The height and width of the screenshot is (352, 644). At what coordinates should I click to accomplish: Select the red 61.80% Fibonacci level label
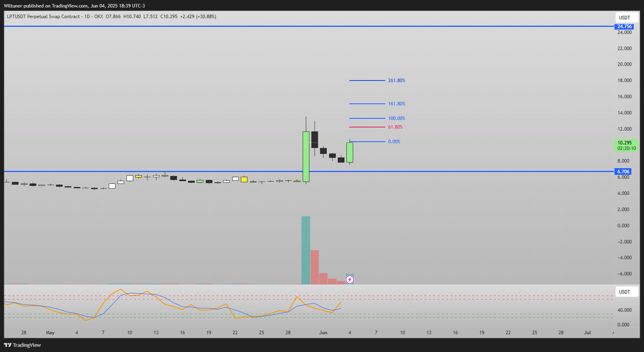pos(395,127)
